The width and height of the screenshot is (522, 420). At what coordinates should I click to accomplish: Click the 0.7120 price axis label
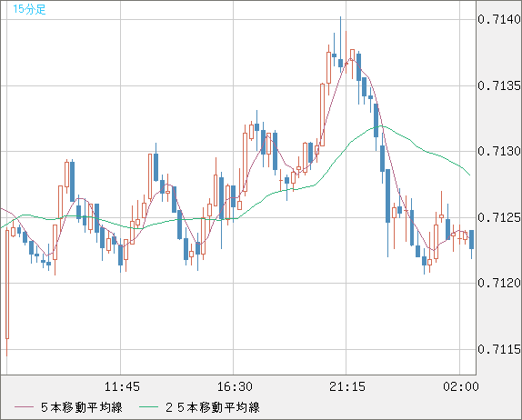[499, 283]
